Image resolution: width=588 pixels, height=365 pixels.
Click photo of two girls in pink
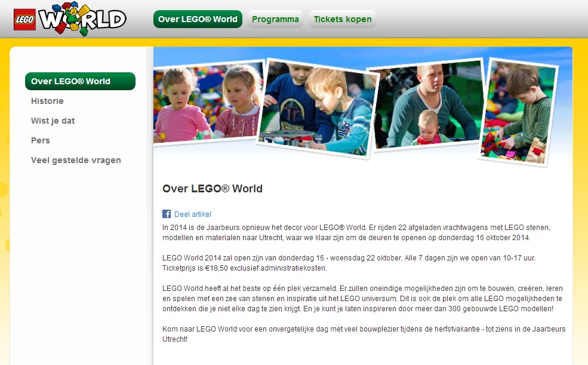tap(208, 102)
